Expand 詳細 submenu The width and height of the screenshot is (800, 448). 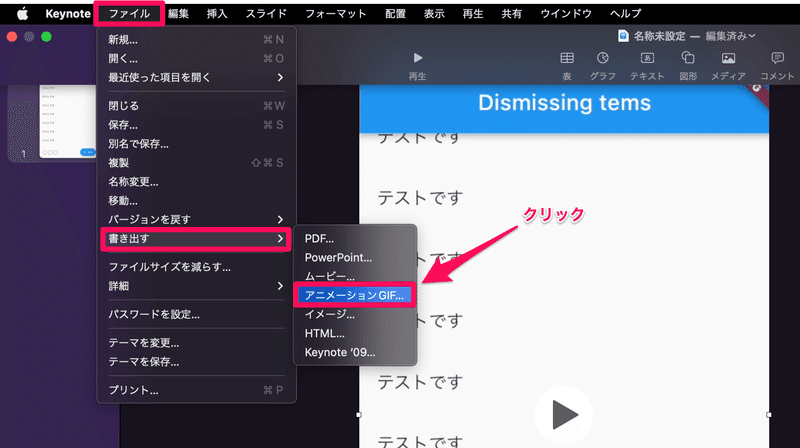[196, 286]
